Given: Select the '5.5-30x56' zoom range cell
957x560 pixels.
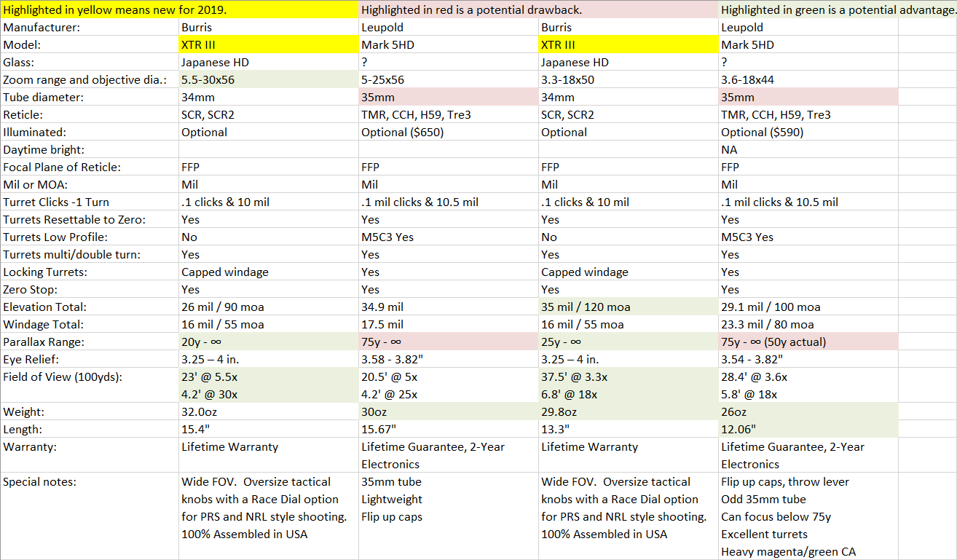Looking at the screenshot, I should 269,79.
